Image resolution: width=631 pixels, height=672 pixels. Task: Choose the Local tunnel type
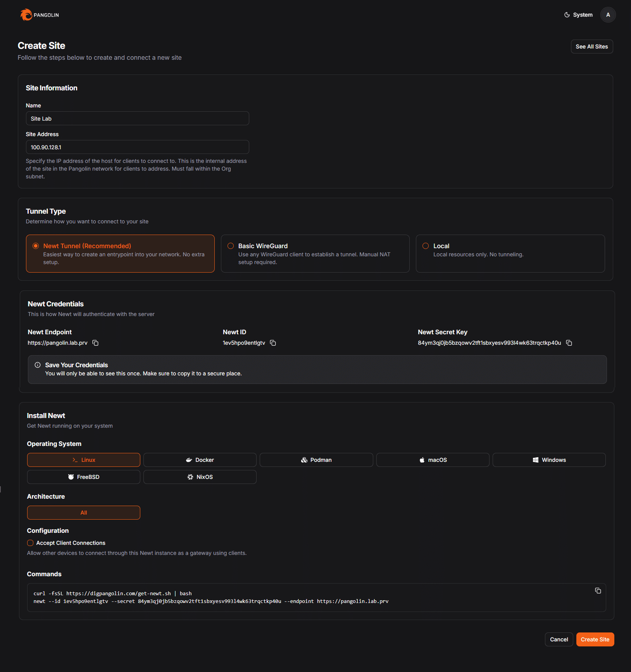click(x=426, y=246)
